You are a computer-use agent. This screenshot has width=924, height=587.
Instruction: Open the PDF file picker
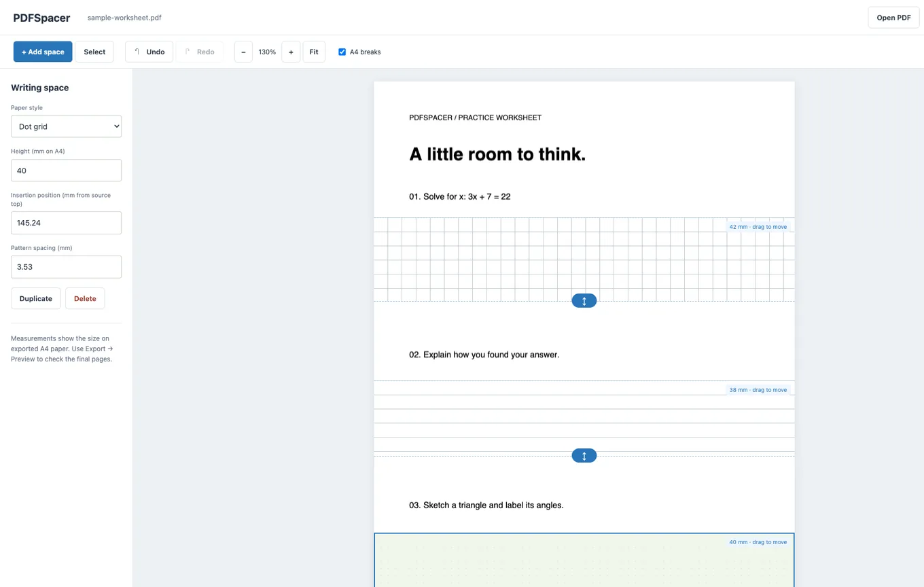(893, 18)
